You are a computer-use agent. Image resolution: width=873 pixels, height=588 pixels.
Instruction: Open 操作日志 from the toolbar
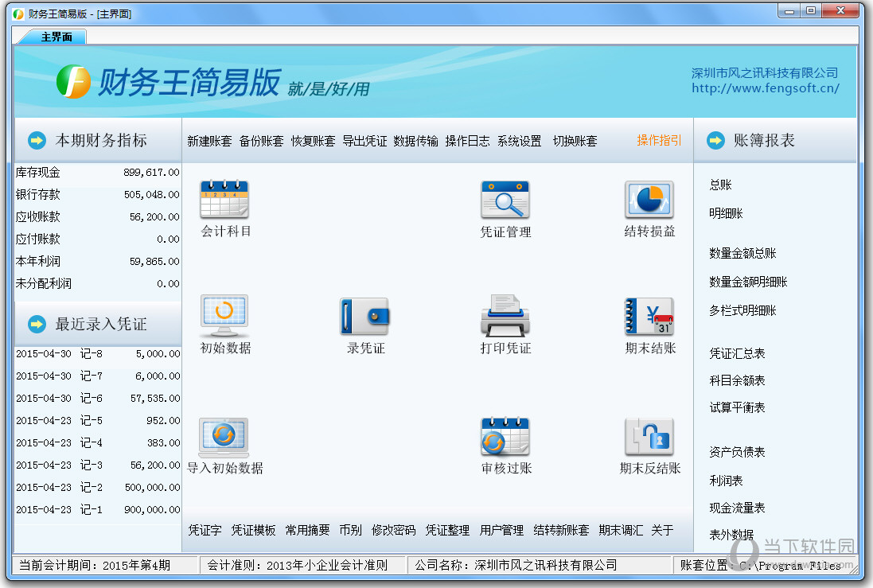point(468,141)
